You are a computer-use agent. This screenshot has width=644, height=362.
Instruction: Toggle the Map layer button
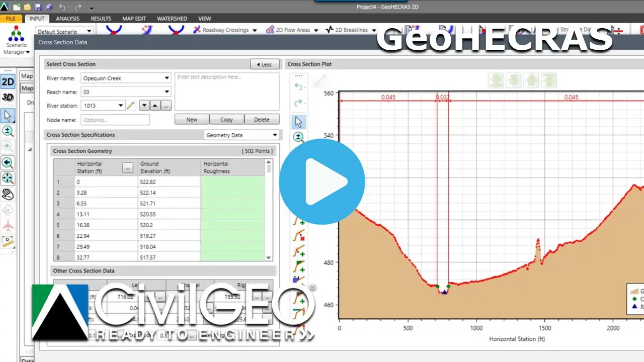27,75
